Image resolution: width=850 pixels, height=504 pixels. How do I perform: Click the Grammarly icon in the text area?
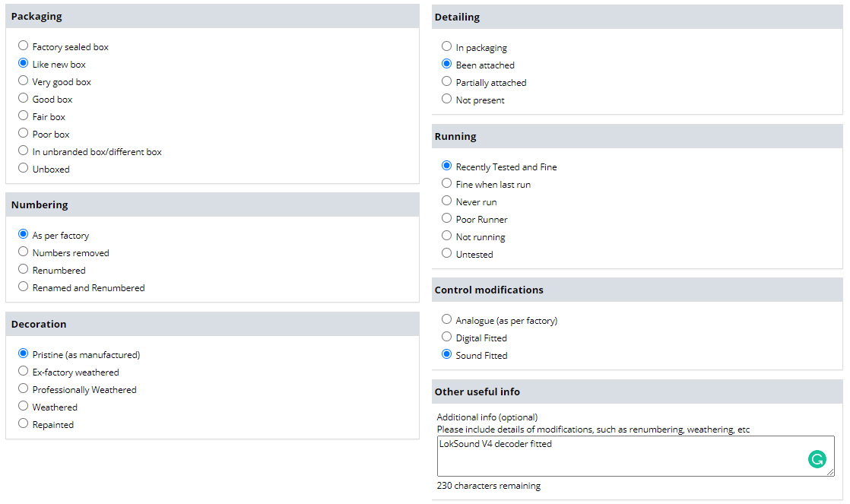[x=817, y=459]
